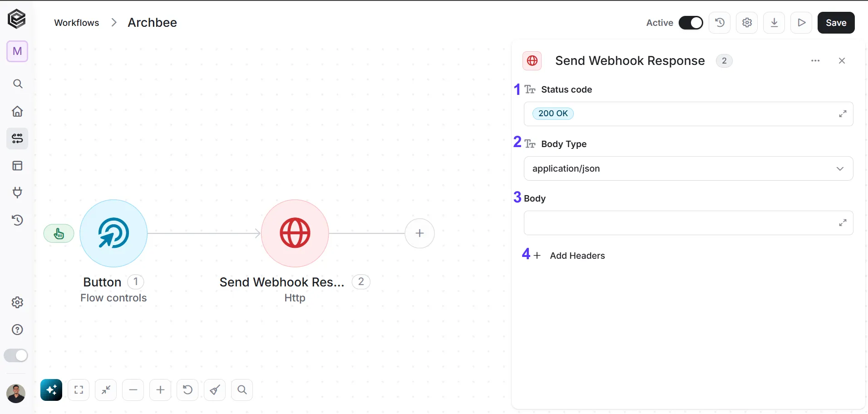Open the version history clock icon in header
Viewport: 868px width, 414px height.
point(720,23)
